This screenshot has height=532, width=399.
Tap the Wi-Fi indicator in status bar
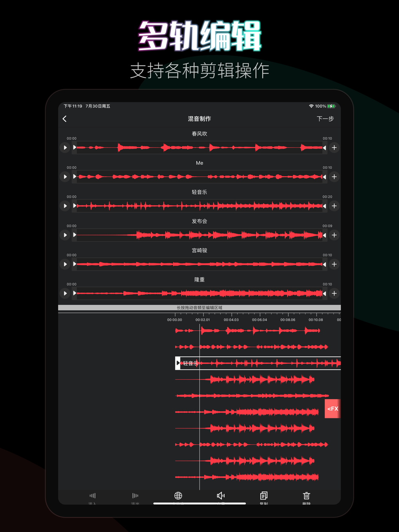coord(311,106)
